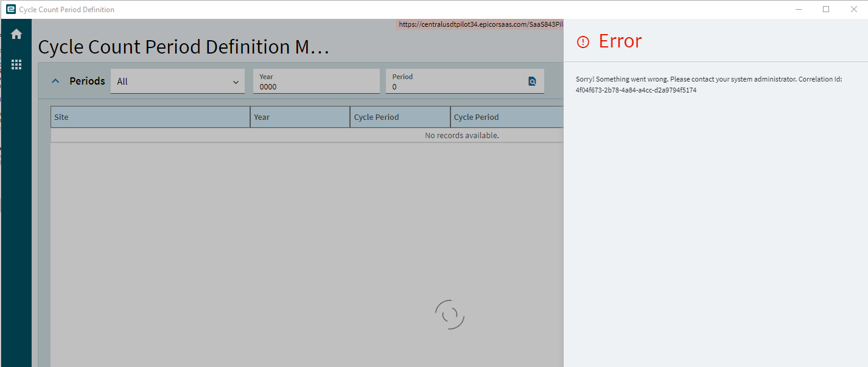Open the All periods dropdown
Image resolution: width=868 pixels, height=367 pixels.
[x=178, y=82]
